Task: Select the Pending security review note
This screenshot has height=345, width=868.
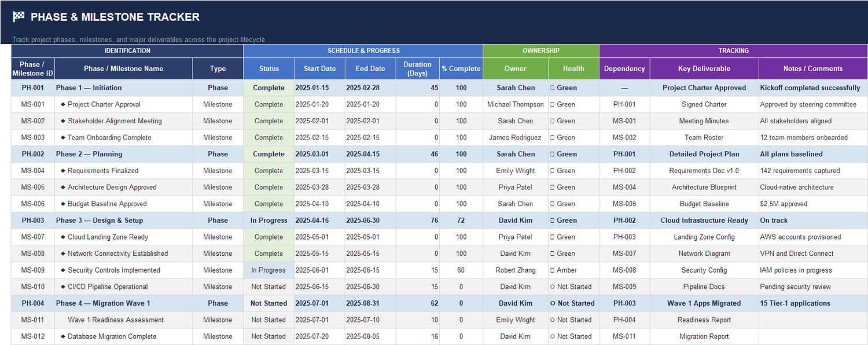Action: click(x=813, y=287)
